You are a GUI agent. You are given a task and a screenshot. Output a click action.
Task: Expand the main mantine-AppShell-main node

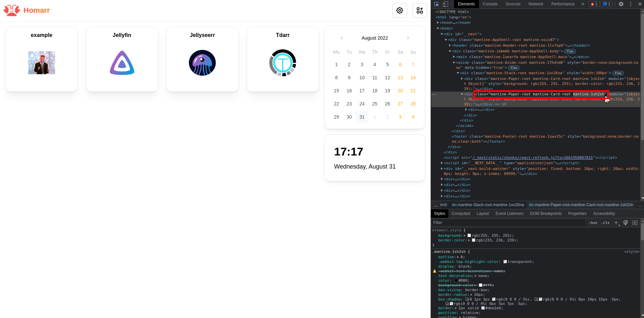pyautogui.click(x=454, y=57)
